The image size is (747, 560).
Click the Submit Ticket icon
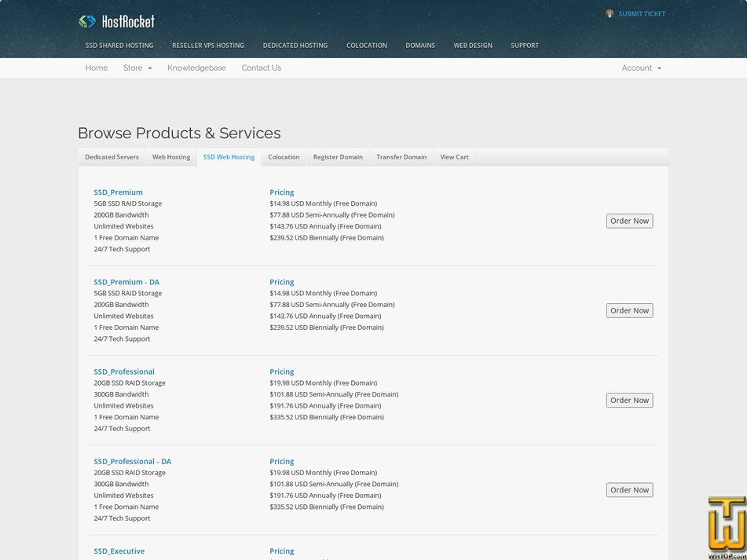(x=610, y=14)
